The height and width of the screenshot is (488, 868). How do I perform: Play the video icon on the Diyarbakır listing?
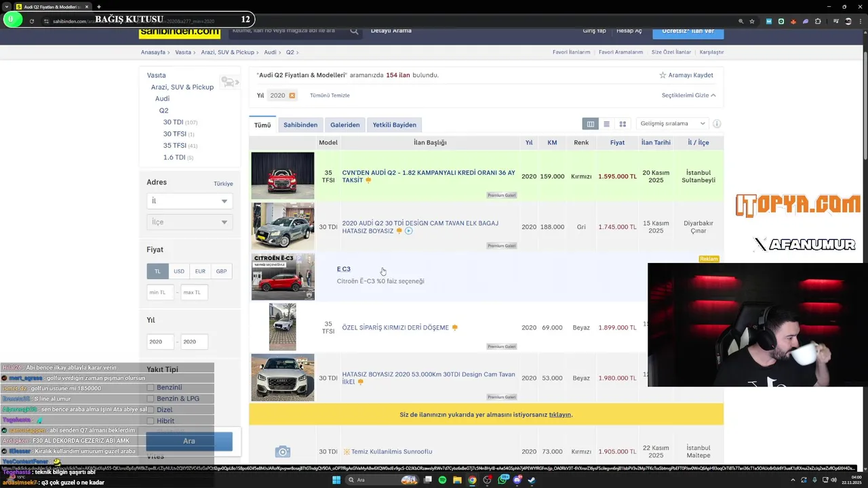[408, 231]
